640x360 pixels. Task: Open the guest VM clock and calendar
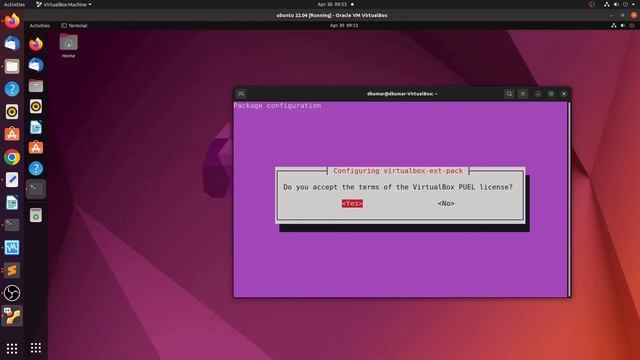[344, 25]
